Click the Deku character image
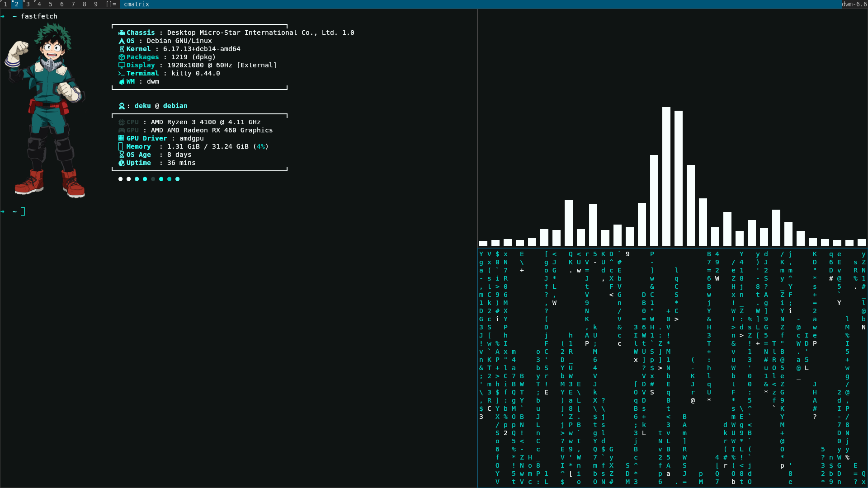Image resolution: width=868 pixels, height=488 pixels. point(45,111)
